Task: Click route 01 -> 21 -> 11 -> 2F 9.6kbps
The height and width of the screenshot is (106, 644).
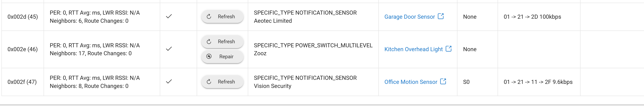Action: (x=538, y=82)
